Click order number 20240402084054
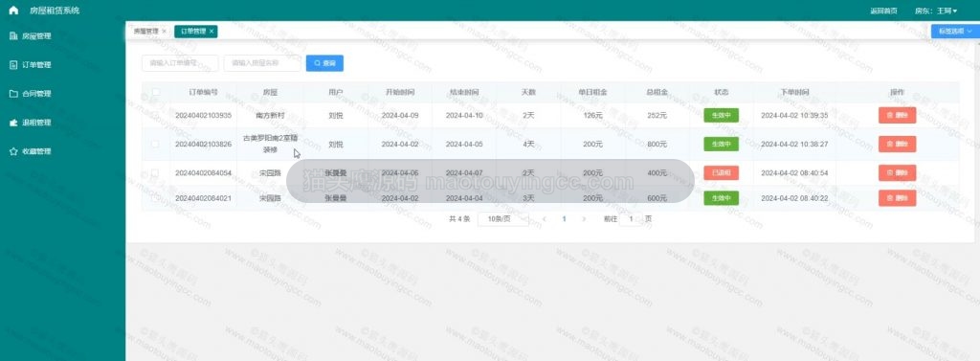 203,172
